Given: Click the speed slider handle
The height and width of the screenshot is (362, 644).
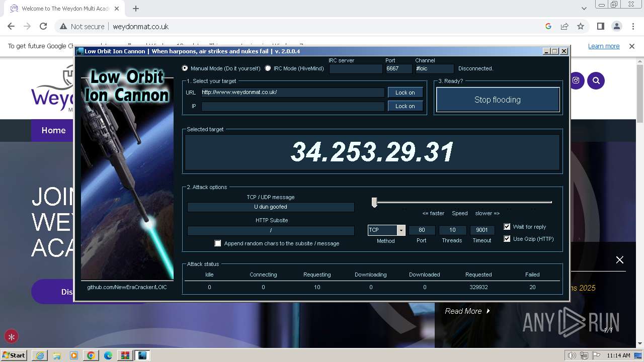Looking at the screenshot, I should point(374,202).
